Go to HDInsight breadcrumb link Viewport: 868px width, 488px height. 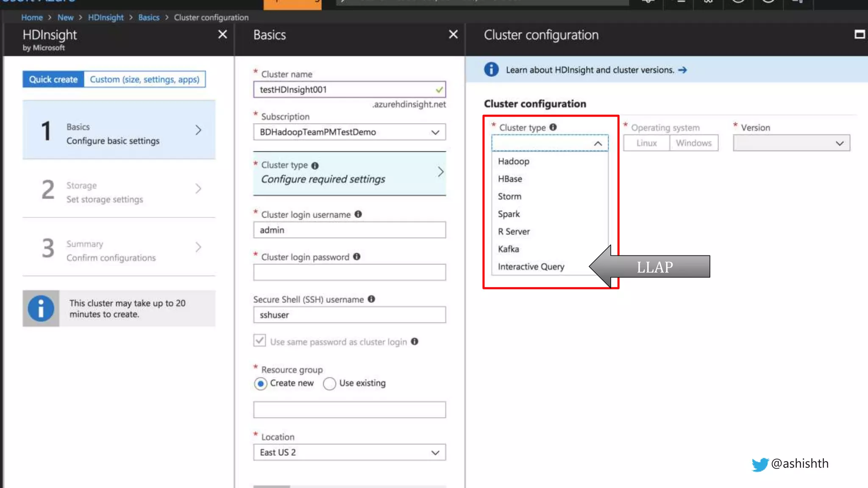(106, 17)
